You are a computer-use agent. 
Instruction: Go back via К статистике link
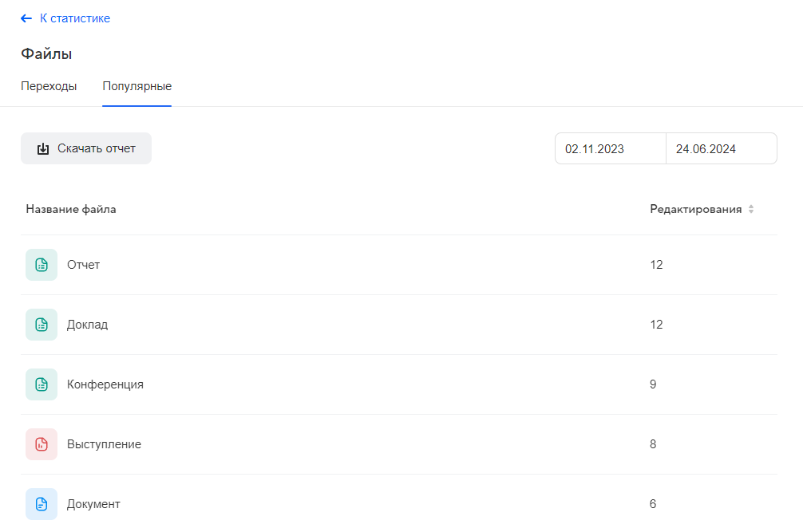[x=75, y=18]
